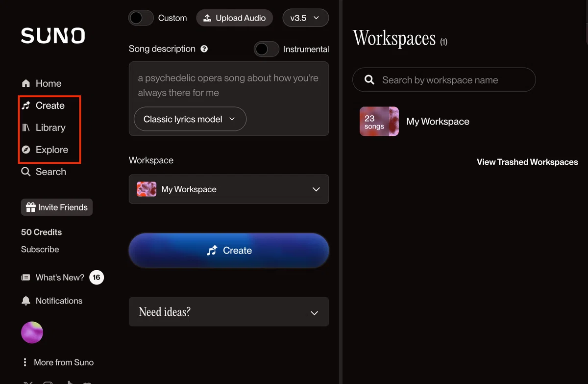
Task: Click View Trashed Workspaces
Action: pos(527,162)
